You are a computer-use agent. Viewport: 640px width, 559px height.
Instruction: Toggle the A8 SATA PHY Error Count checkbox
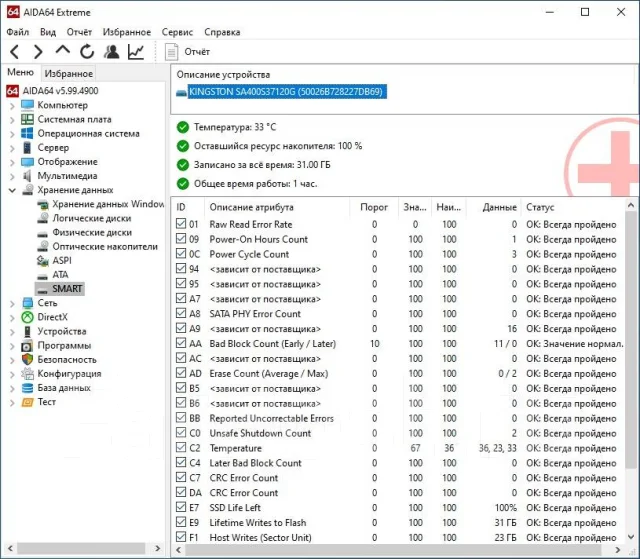tap(181, 313)
